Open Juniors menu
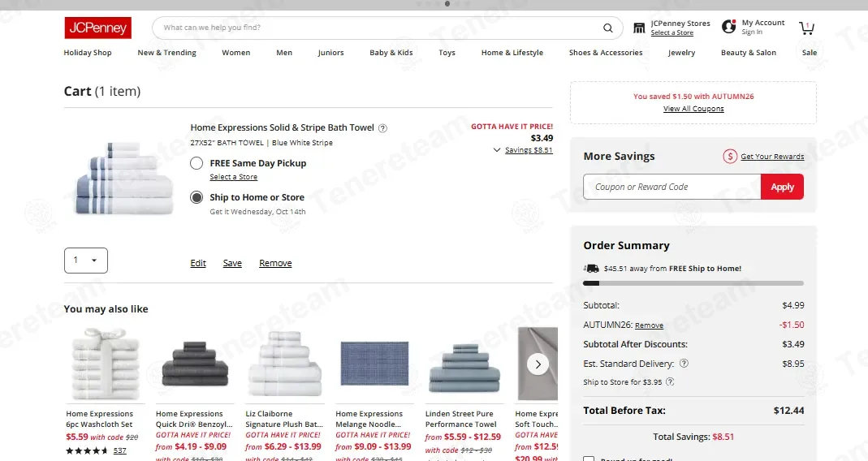Image resolution: width=868 pixels, height=461 pixels. click(x=330, y=53)
